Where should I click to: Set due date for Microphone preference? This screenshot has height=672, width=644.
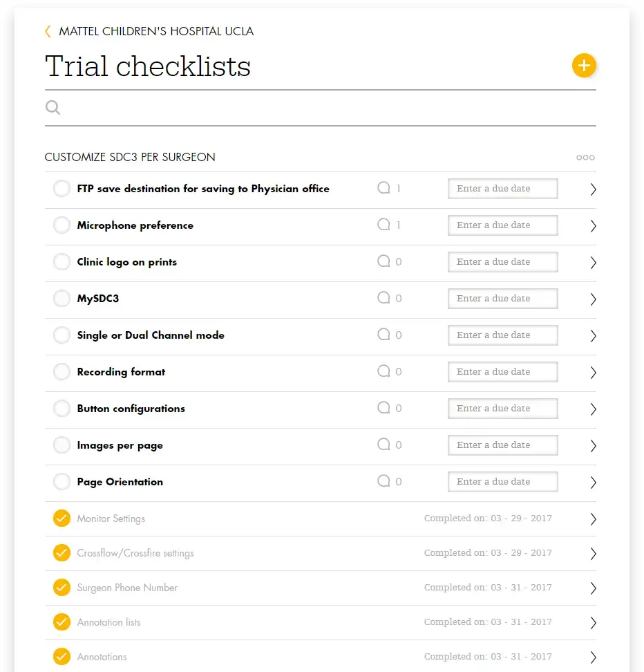502,225
